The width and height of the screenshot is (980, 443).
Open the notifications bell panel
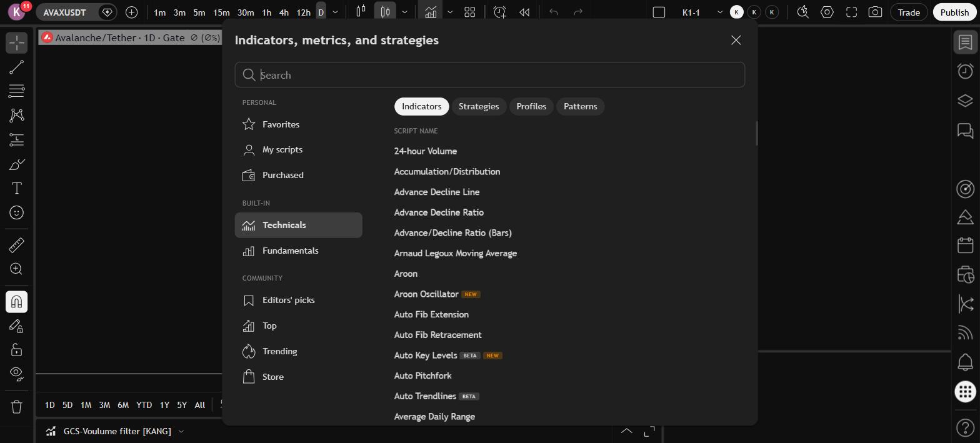click(x=965, y=361)
